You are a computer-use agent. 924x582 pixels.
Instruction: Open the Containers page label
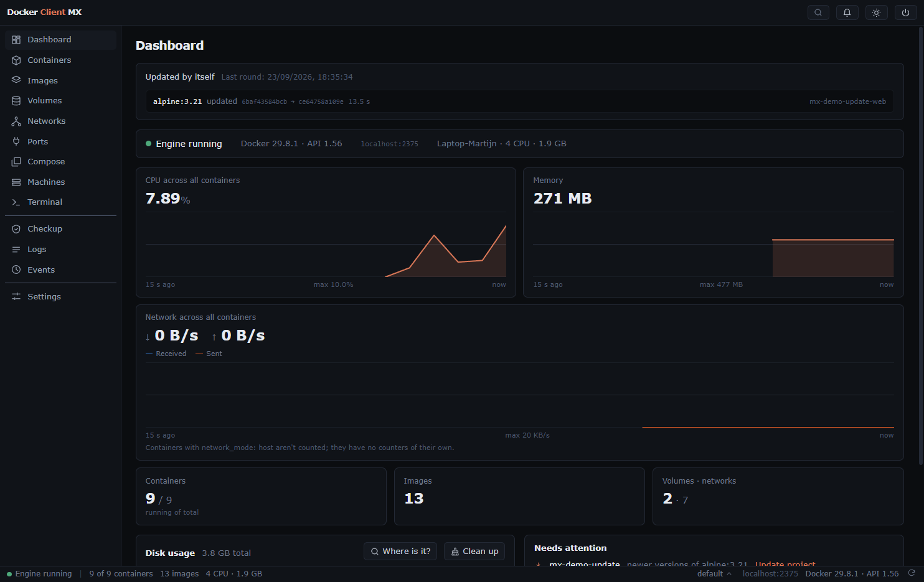49,60
